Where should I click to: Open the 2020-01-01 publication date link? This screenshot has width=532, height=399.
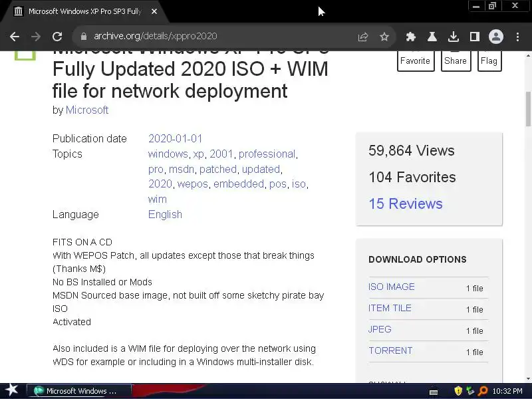pos(175,138)
